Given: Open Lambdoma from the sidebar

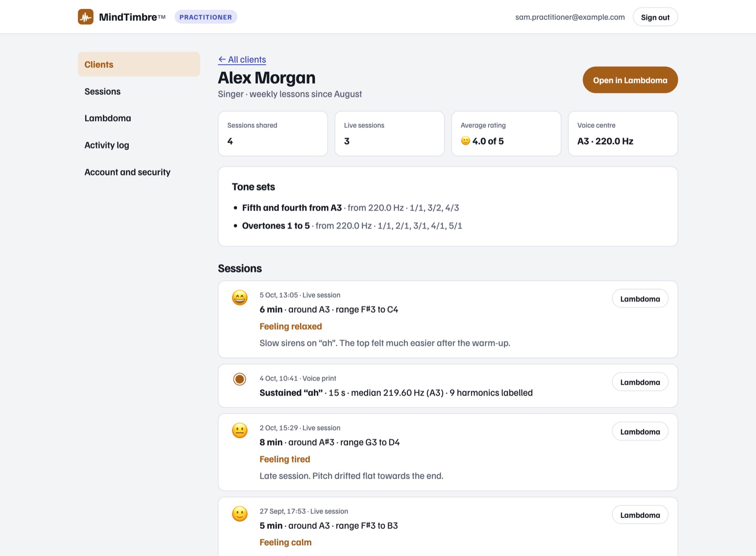Looking at the screenshot, I should 139,118.
